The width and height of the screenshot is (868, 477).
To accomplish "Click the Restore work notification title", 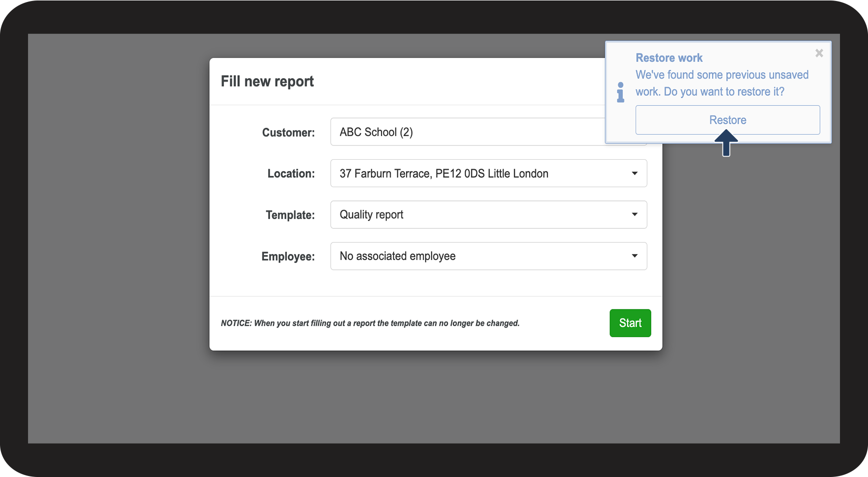I will [669, 58].
